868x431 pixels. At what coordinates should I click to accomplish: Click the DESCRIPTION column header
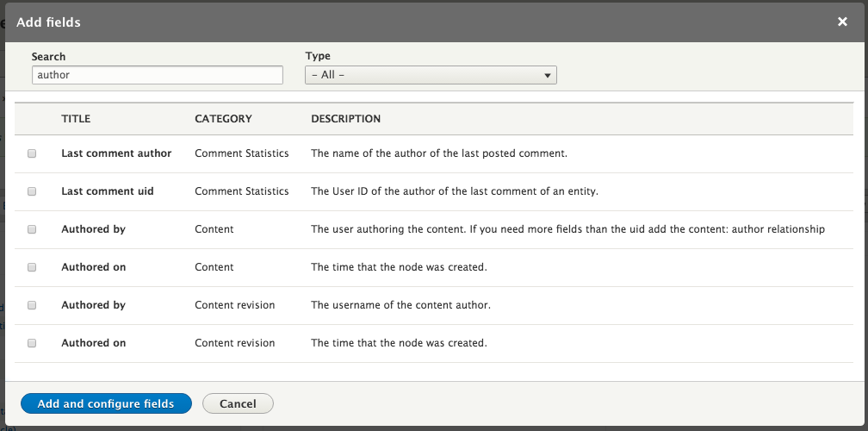(345, 119)
